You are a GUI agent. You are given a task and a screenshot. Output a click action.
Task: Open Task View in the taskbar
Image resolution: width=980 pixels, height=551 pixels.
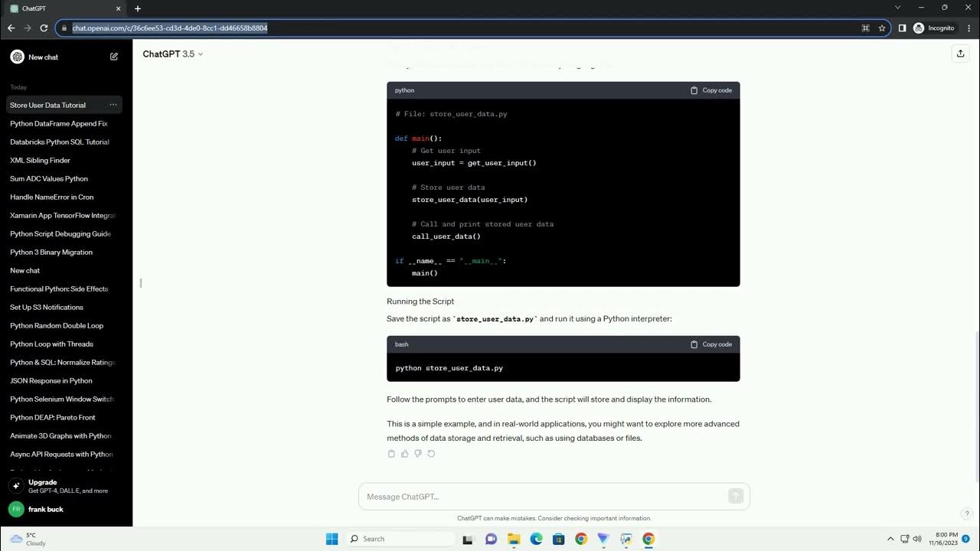coord(468,539)
